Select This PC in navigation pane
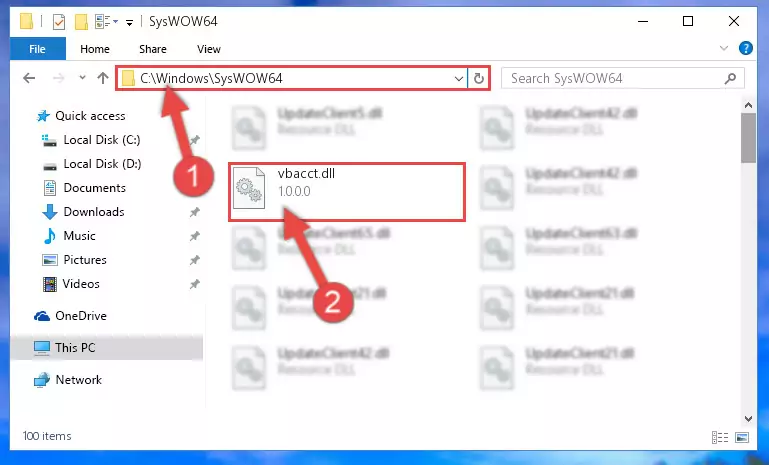The height and width of the screenshot is (465, 769). (106, 348)
